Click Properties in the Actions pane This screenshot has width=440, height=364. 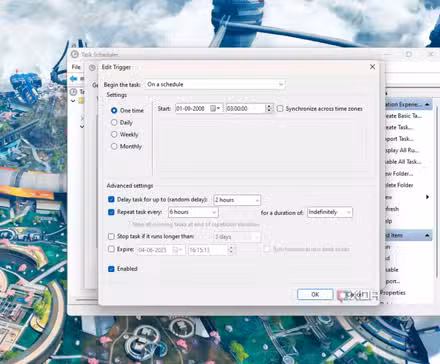[393, 293]
